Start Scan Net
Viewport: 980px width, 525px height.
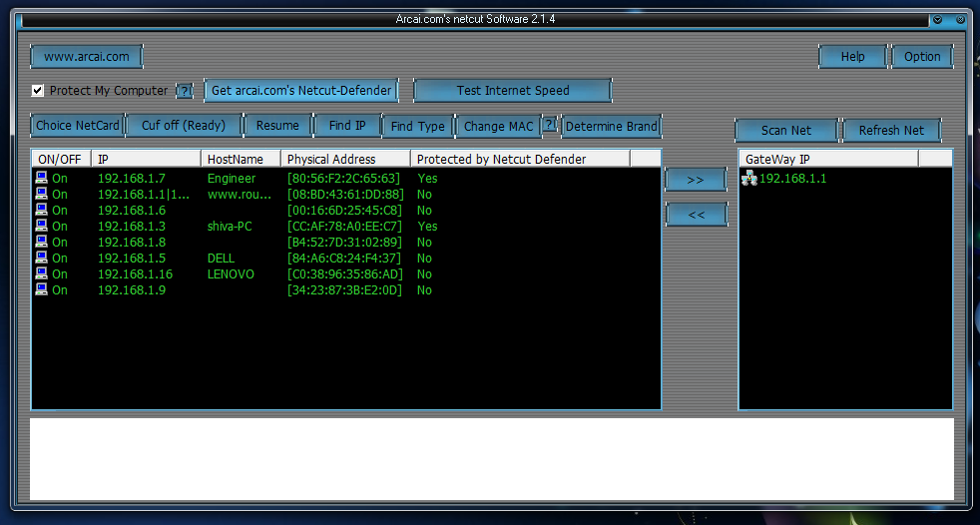786,131
